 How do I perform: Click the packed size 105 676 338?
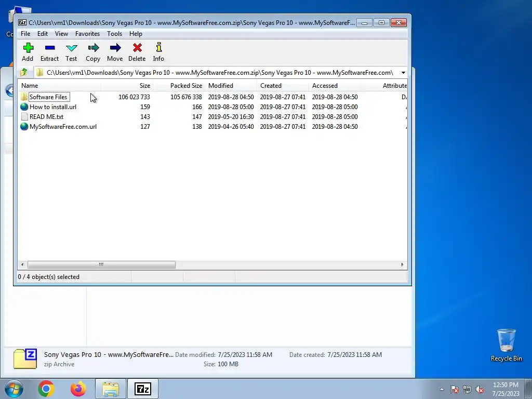click(186, 97)
